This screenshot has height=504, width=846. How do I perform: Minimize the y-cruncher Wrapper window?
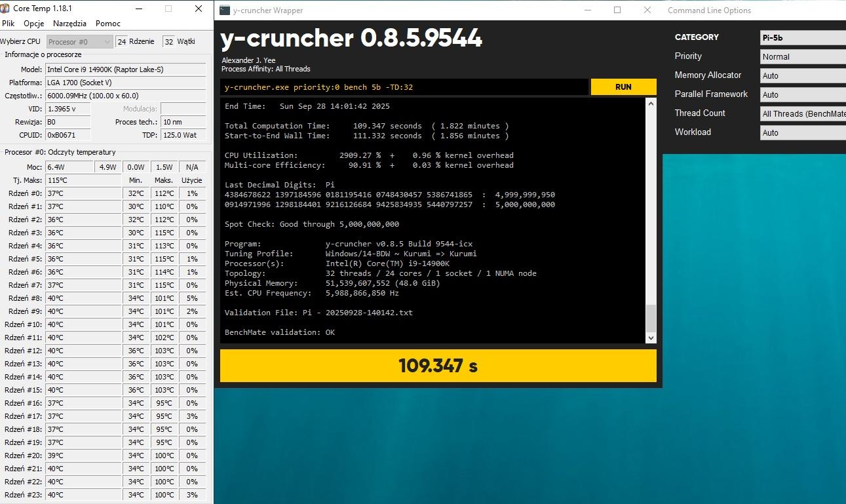(587, 10)
